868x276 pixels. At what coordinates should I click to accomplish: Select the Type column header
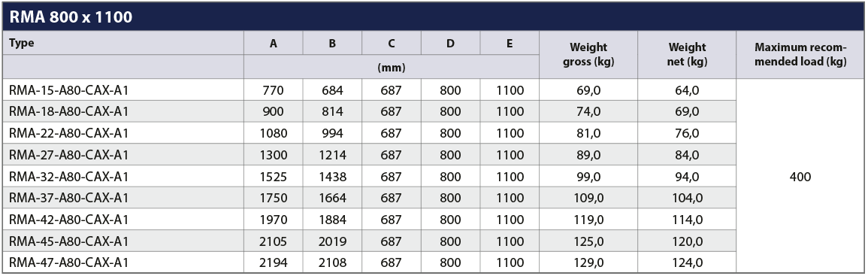click(x=21, y=44)
